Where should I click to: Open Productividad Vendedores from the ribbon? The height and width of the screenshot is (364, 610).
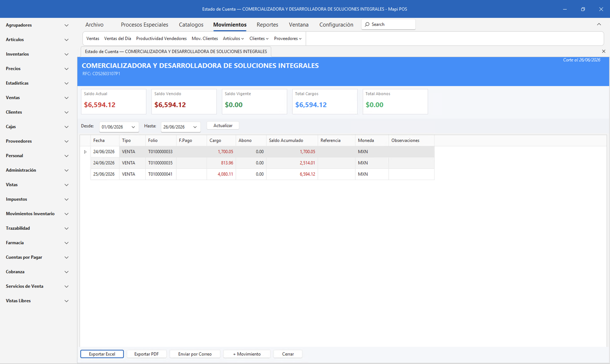click(x=161, y=38)
